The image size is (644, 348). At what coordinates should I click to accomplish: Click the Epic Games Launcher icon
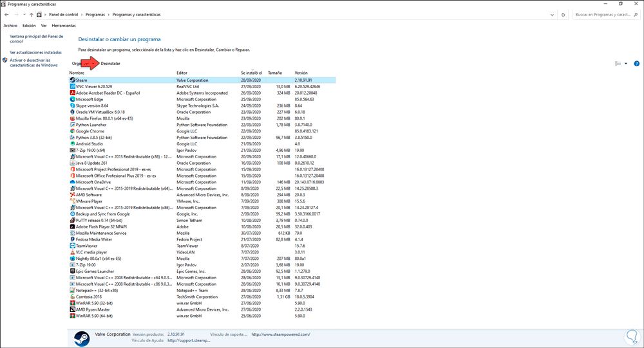pyautogui.click(x=72, y=271)
